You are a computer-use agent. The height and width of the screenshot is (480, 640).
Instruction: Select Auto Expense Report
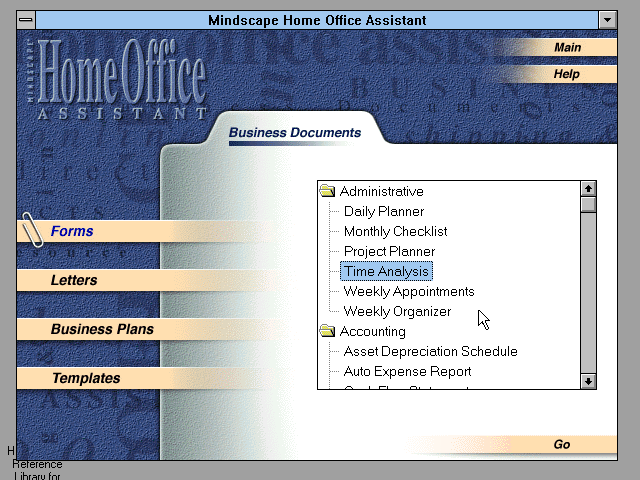pos(407,371)
